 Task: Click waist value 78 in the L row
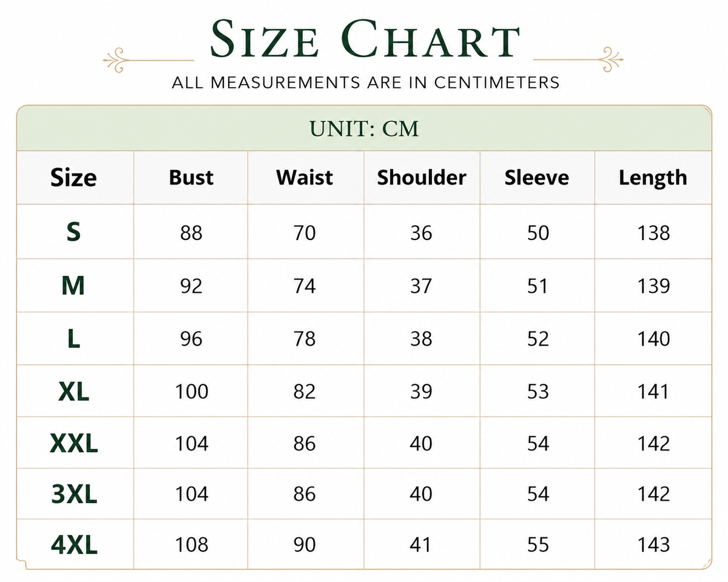(305, 338)
